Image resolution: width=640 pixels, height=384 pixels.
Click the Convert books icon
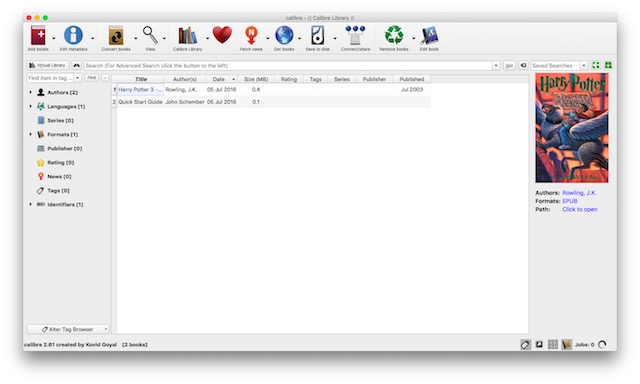click(116, 36)
